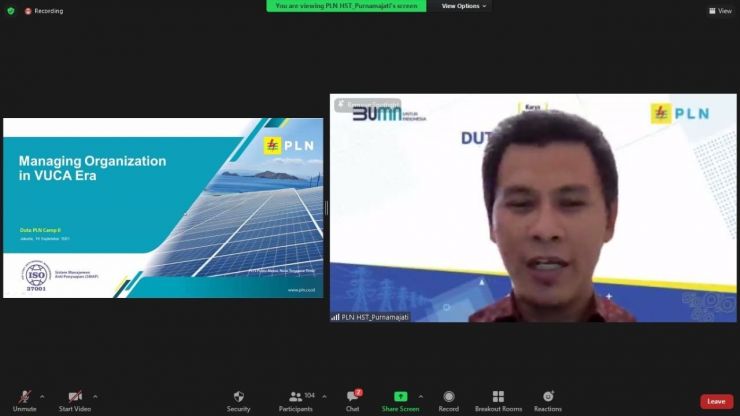740x416 pixels.
Task: Click the ISO 37001 logo on slide
Action: point(36,276)
